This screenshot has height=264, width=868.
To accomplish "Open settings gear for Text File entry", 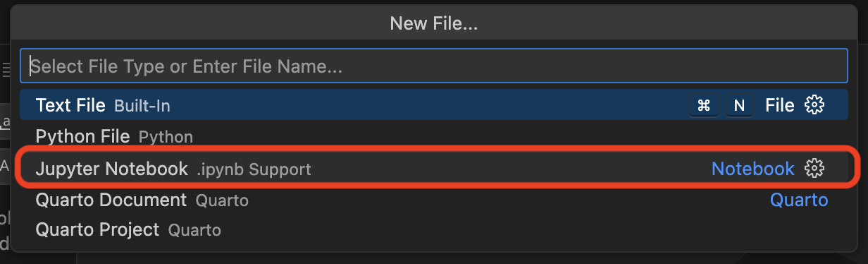I will click(x=814, y=105).
